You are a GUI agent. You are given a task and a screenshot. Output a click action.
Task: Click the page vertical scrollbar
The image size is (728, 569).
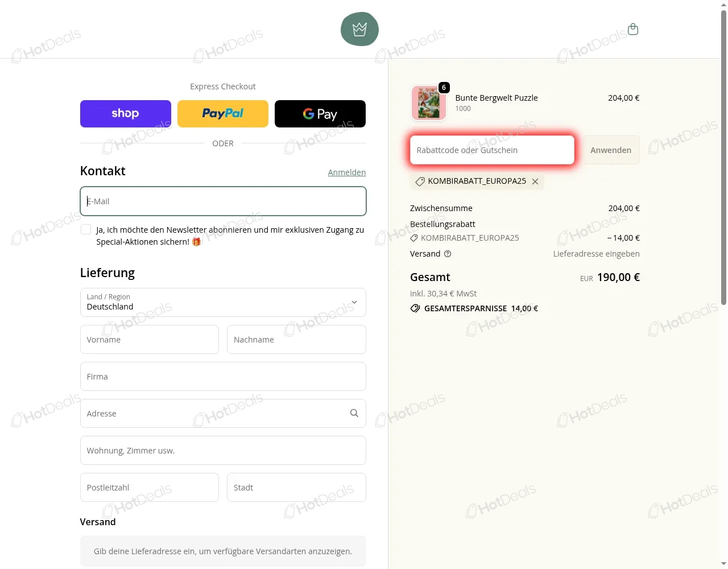(723, 156)
